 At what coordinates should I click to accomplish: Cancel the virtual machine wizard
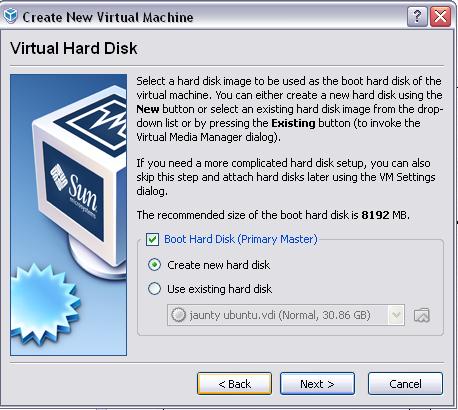coord(405,384)
